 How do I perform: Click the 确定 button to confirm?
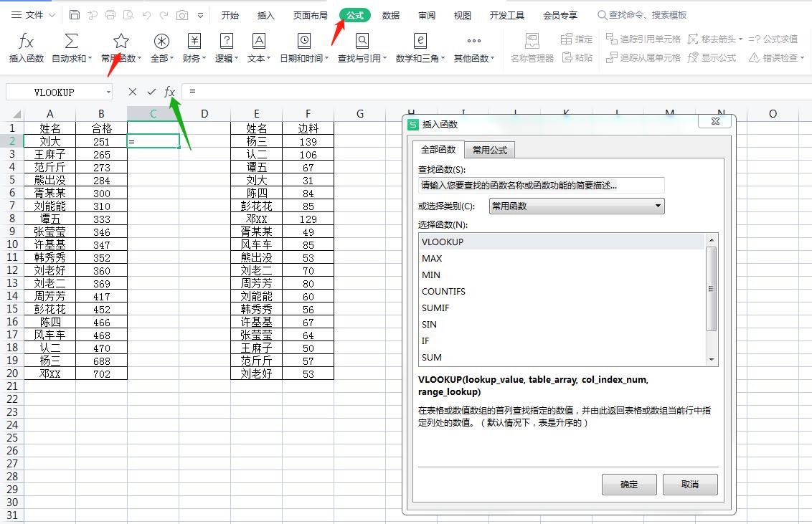pos(629,484)
